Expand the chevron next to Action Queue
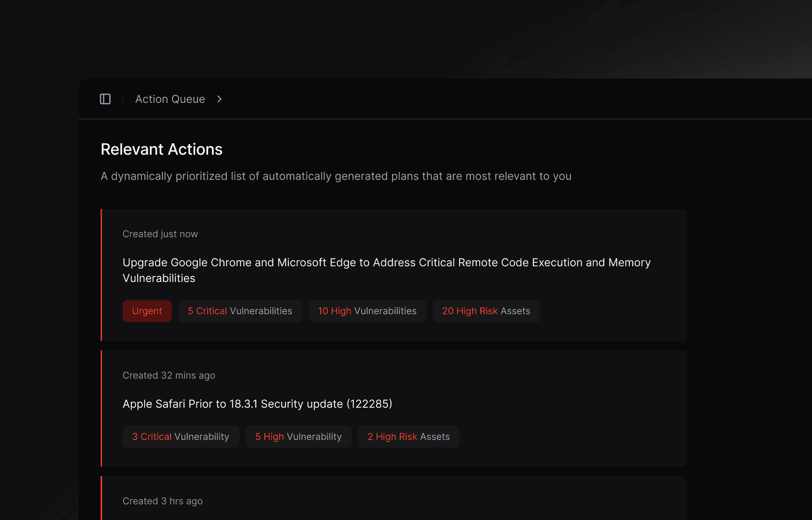The width and height of the screenshot is (812, 520). click(219, 100)
